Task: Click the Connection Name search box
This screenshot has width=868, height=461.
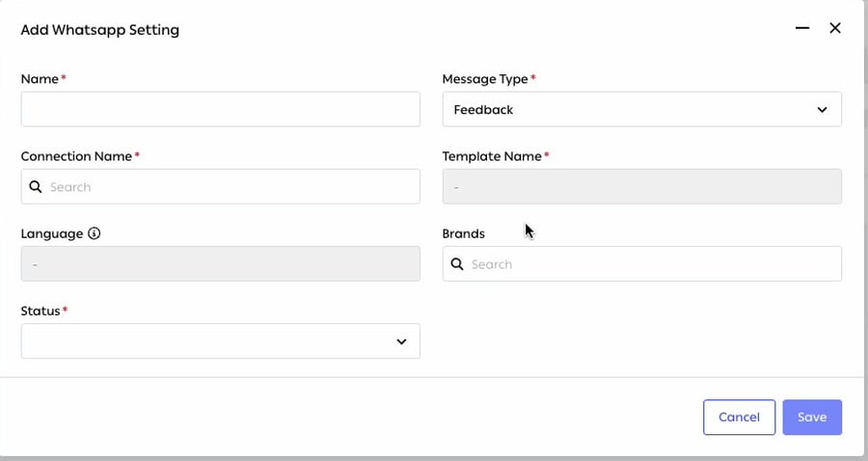Action: click(x=220, y=186)
